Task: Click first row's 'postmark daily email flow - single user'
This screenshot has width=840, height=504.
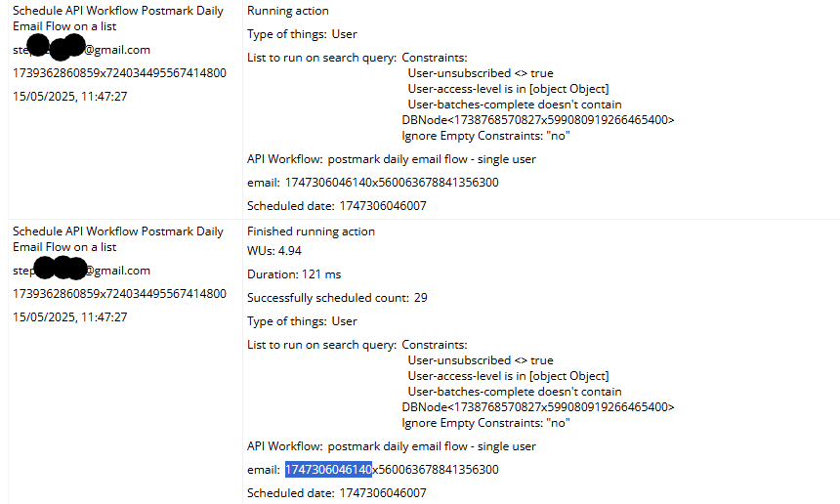Action: tap(432, 159)
